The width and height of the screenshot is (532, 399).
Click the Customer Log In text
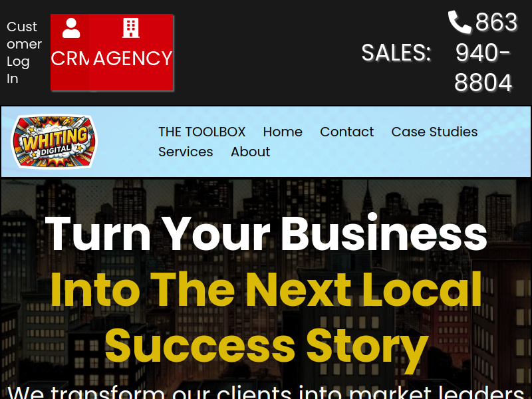(24, 53)
